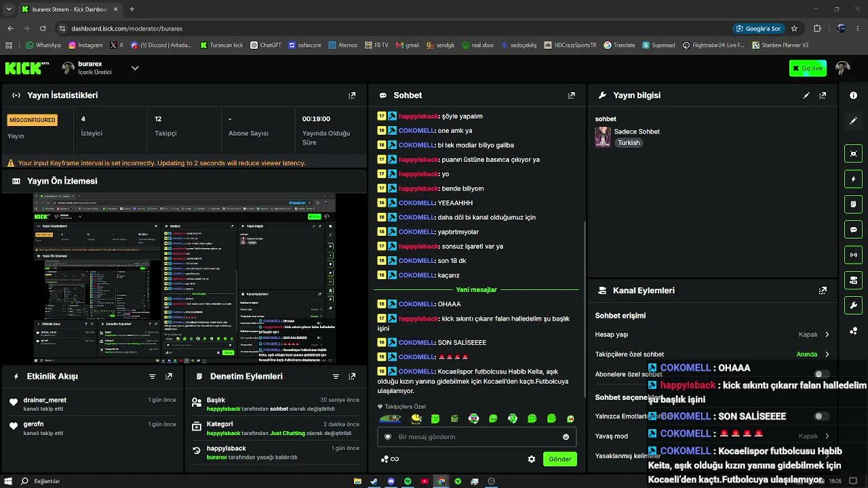Pop out the Yayın İstatistikleri panel
868x488 pixels.
(x=352, y=96)
